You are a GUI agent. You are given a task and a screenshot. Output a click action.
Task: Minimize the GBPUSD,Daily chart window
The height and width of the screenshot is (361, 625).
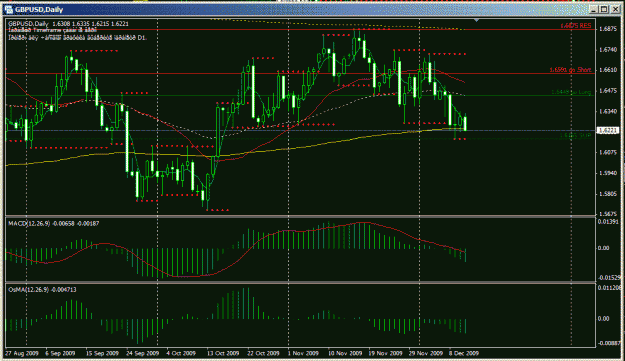point(594,9)
